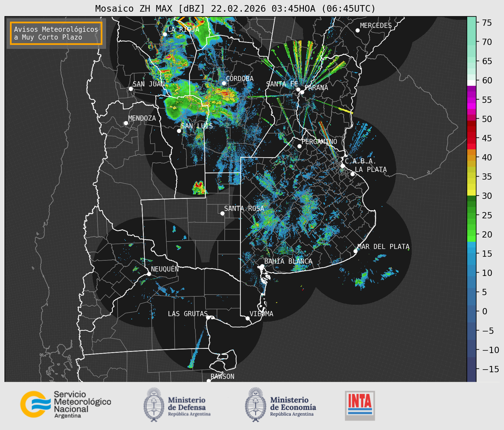This screenshot has height=430, width=504.
Task: Click the RAWSON map label
Action: tap(222, 376)
